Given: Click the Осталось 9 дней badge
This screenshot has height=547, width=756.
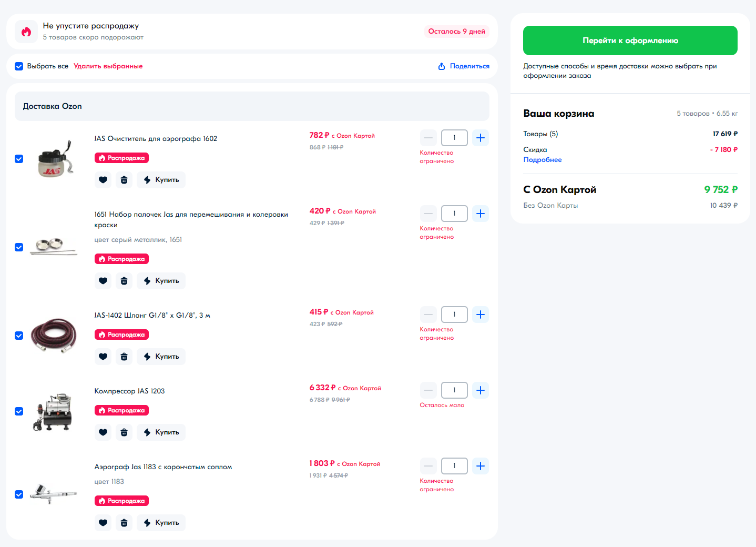Looking at the screenshot, I should 457,32.
